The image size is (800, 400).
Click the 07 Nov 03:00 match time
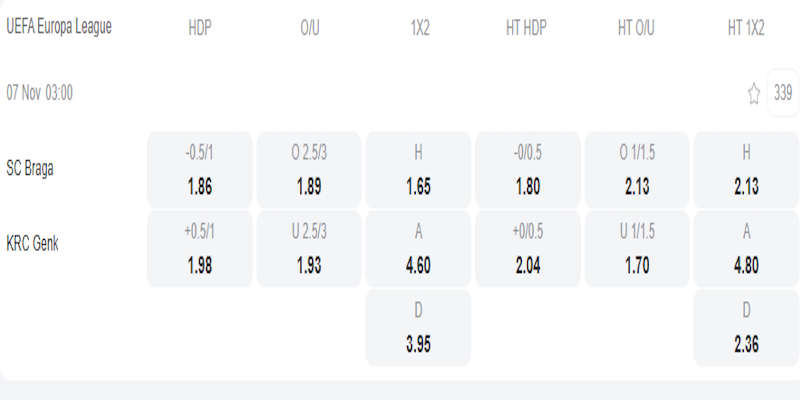click(39, 93)
